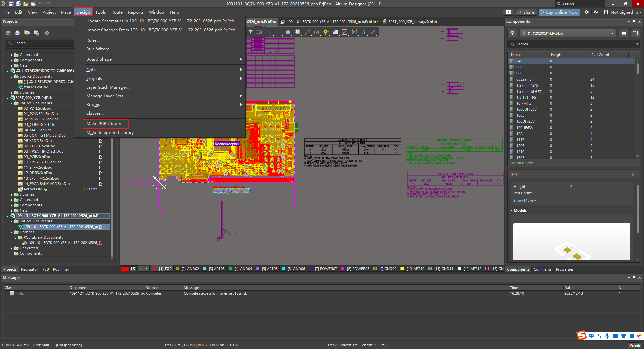
Task: Toggle the LS layer set button
Action: pyautogui.click(x=133, y=269)
